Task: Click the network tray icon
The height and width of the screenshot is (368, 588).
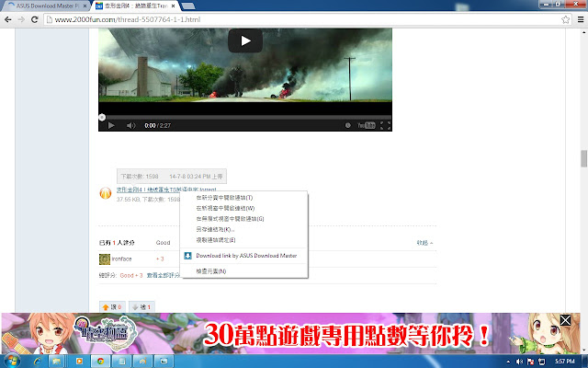Action: [542, 362]
